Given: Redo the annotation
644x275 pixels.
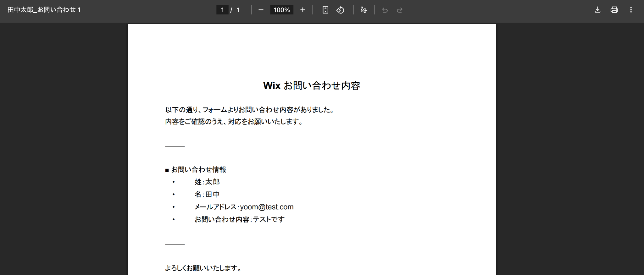Looking at the screenshot, I should pyautogui.click(x=400, y=10).
